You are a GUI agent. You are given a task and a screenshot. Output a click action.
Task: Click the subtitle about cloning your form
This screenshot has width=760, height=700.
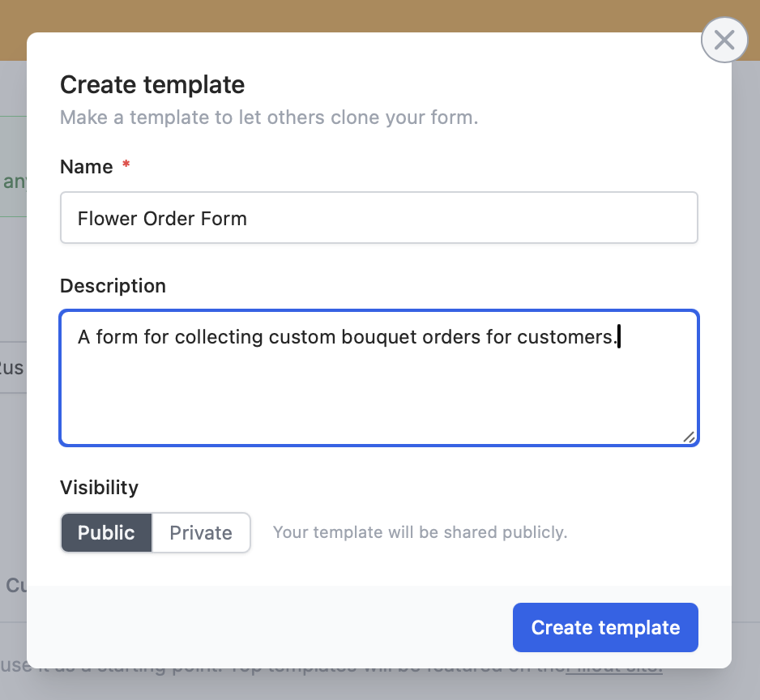269,117
